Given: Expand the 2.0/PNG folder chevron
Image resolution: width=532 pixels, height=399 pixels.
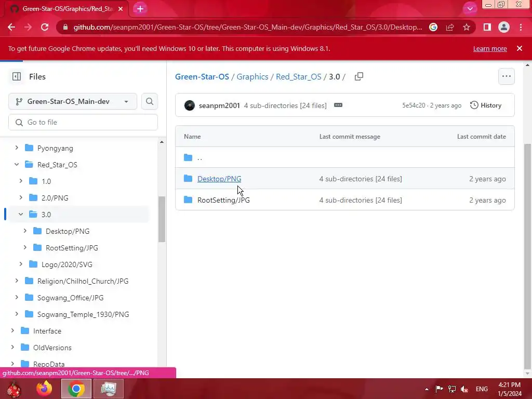Looking at the screenshot, I should [21, 197].
